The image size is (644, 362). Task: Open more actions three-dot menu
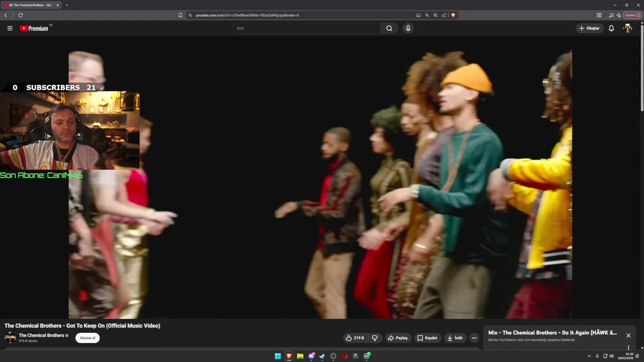pos(474,338)
